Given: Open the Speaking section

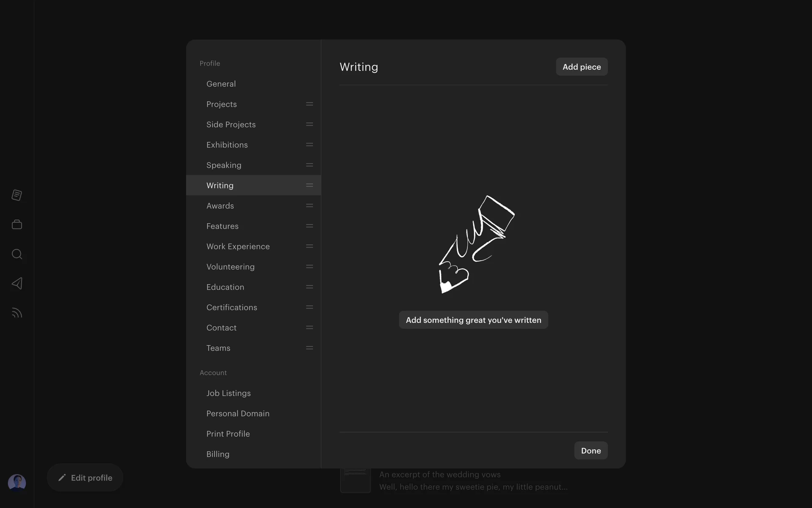Looking at the screenshot, I should pos(224,165).
